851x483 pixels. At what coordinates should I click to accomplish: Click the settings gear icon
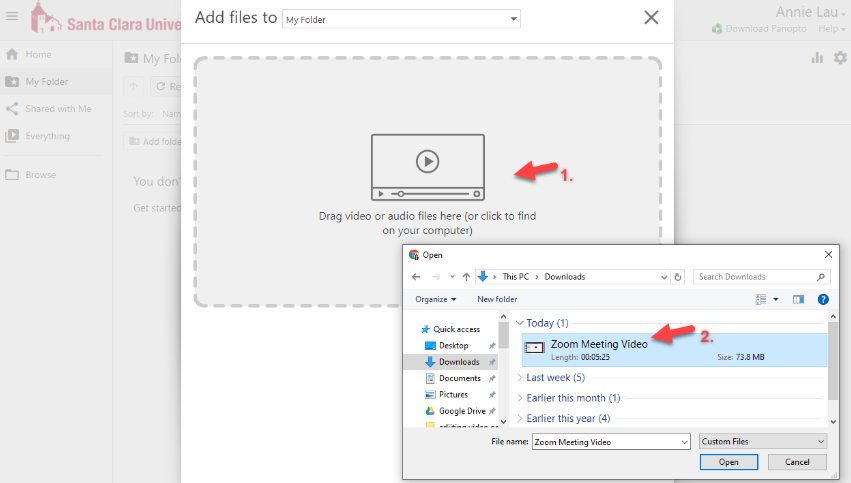point(840,58)
